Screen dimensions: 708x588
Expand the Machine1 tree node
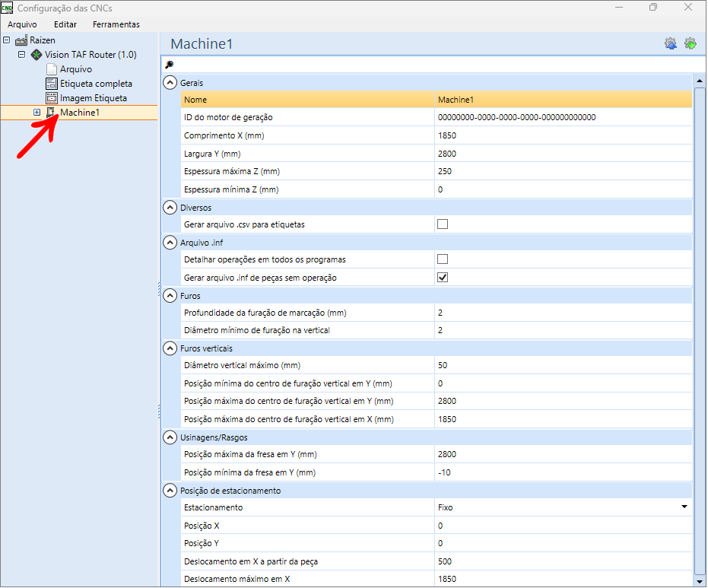pos(37,113)
